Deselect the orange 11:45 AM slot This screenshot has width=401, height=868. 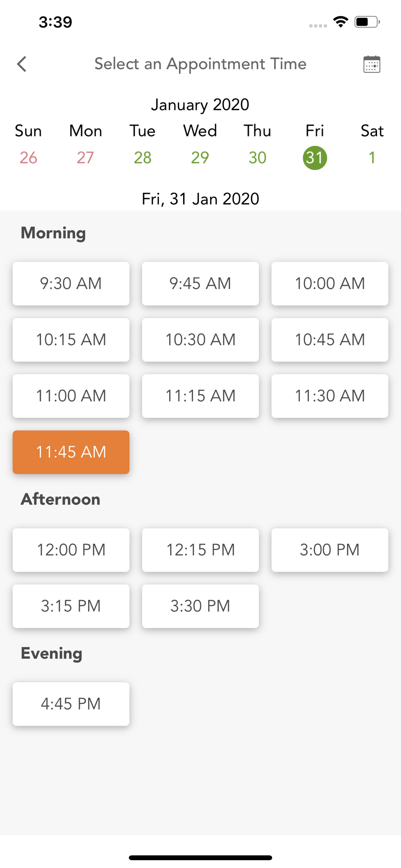71,452
